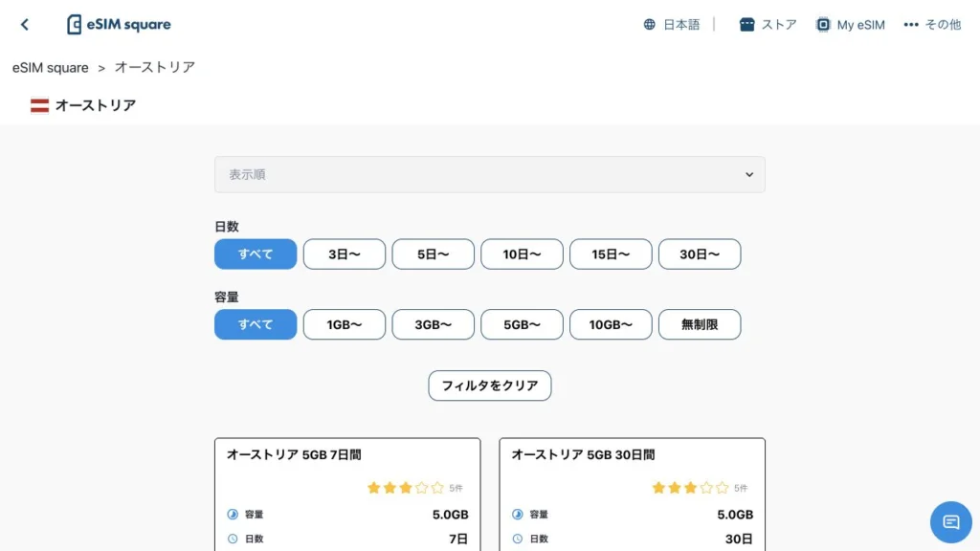Filter capacity by 5GB〜
Viewport: 980px width, 551px height.
click(522, 324)
